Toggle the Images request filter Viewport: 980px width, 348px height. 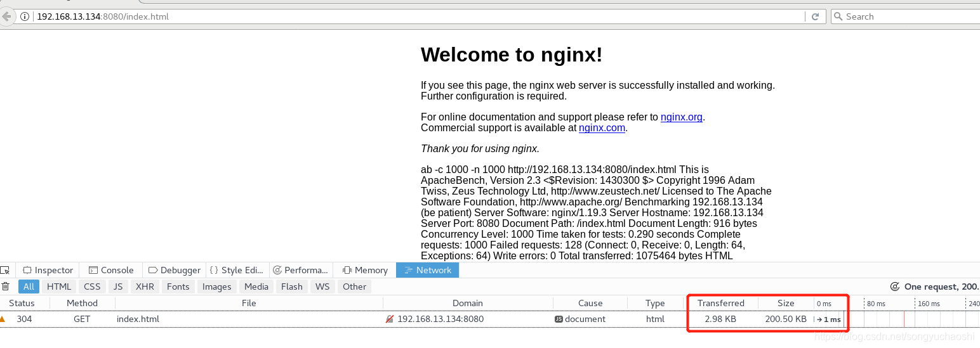point(216,287)
